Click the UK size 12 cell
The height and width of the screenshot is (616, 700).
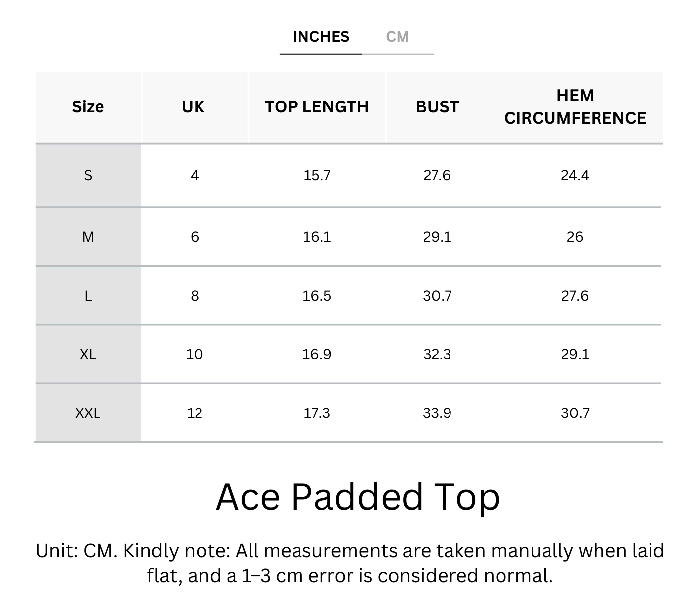(x=195, y=413)
